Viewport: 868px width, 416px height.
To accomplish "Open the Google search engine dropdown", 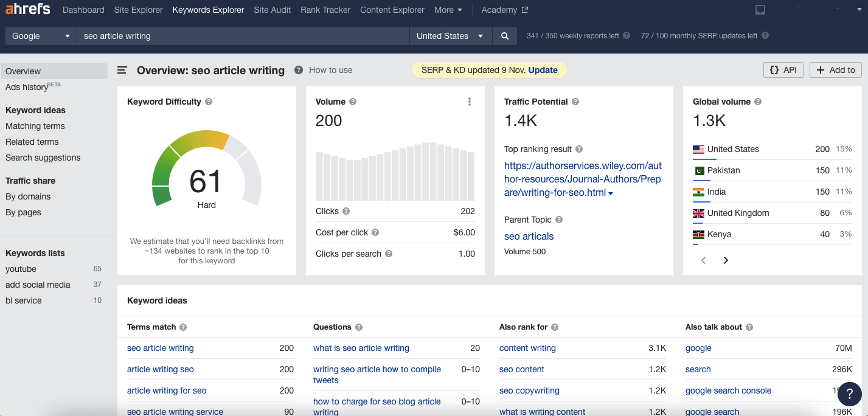I will (x=40, y=35).
